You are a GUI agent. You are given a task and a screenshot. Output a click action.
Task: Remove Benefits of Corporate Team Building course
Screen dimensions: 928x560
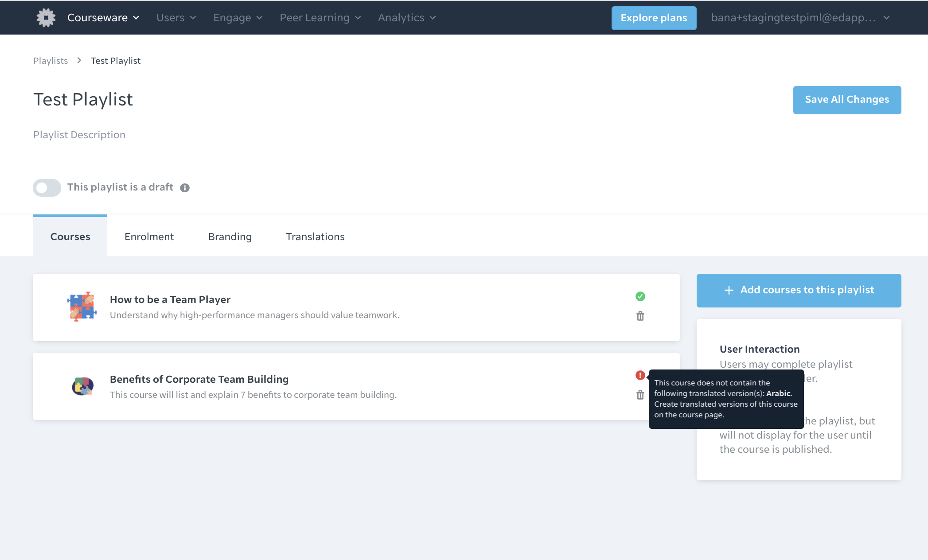(640, 395)
